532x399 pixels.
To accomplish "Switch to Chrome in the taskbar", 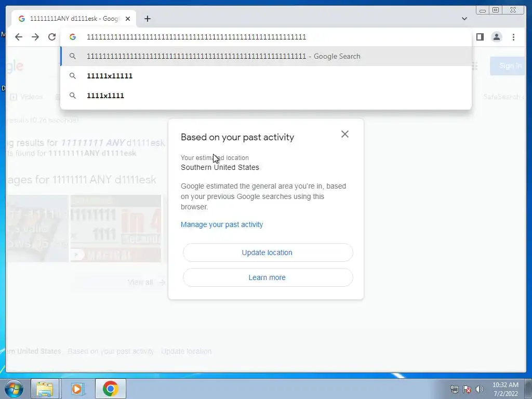I will click(x=111, y=389).
